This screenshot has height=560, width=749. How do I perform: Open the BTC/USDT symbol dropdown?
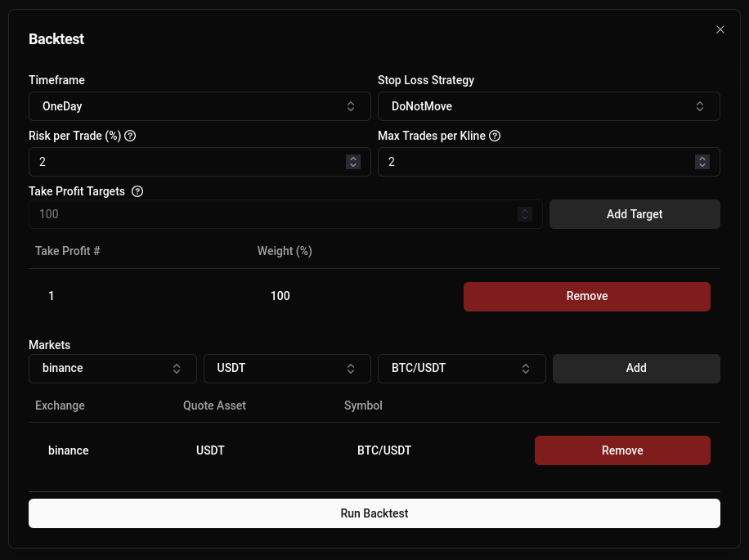(461, 368)
